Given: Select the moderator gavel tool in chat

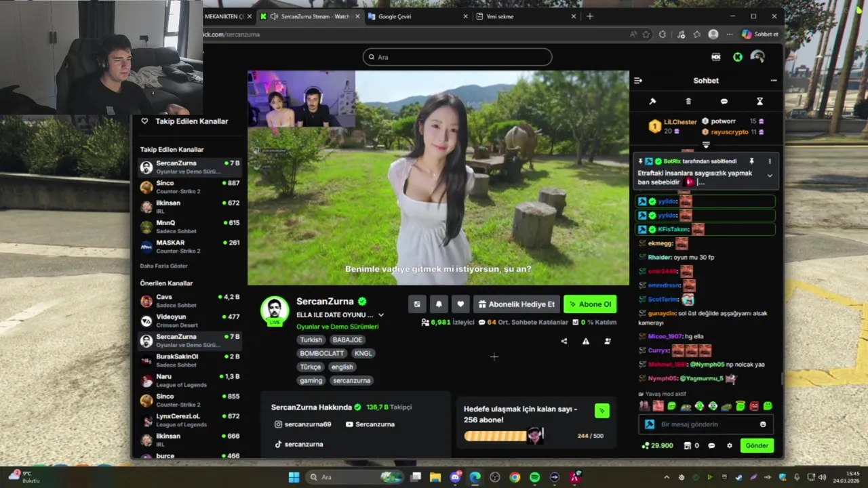Looking at the screenshot, I should [652, 102].
